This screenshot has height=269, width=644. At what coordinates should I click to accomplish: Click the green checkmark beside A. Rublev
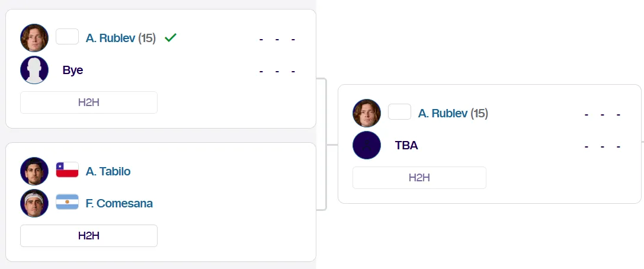[171, 38]
